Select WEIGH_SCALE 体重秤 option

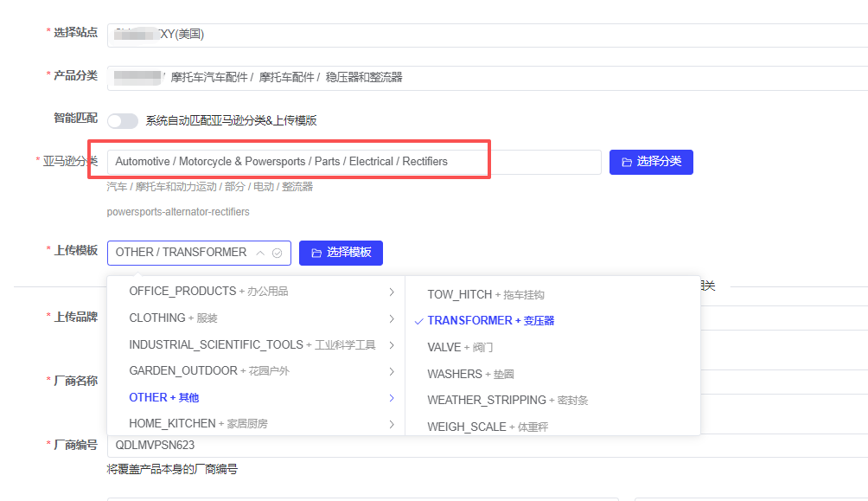[488, 427]
